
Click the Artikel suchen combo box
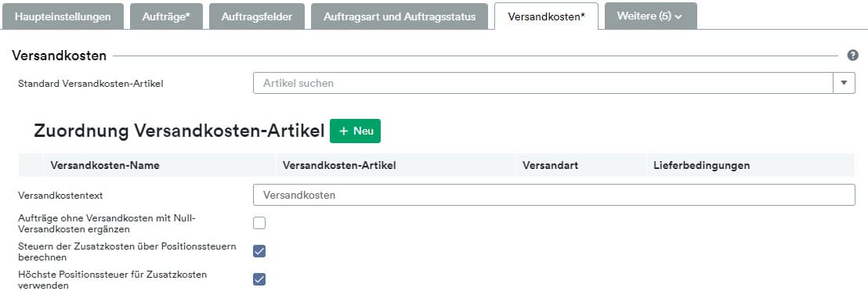(x=543, y=83)
